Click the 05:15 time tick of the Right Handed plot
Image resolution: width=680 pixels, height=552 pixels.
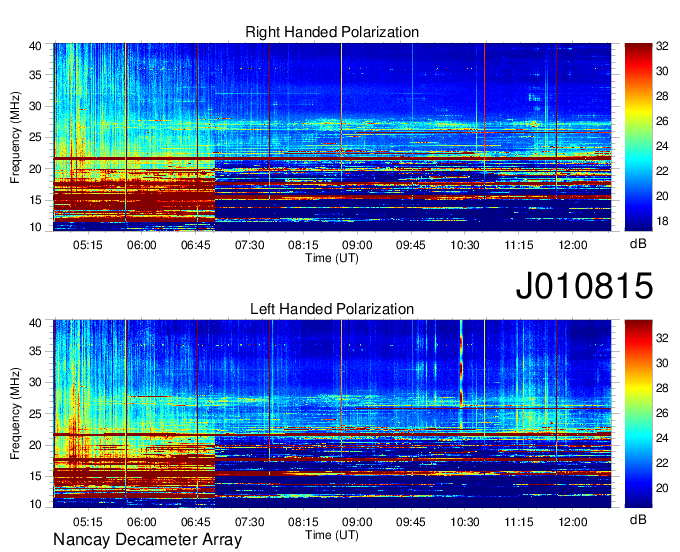click(88, 245)
